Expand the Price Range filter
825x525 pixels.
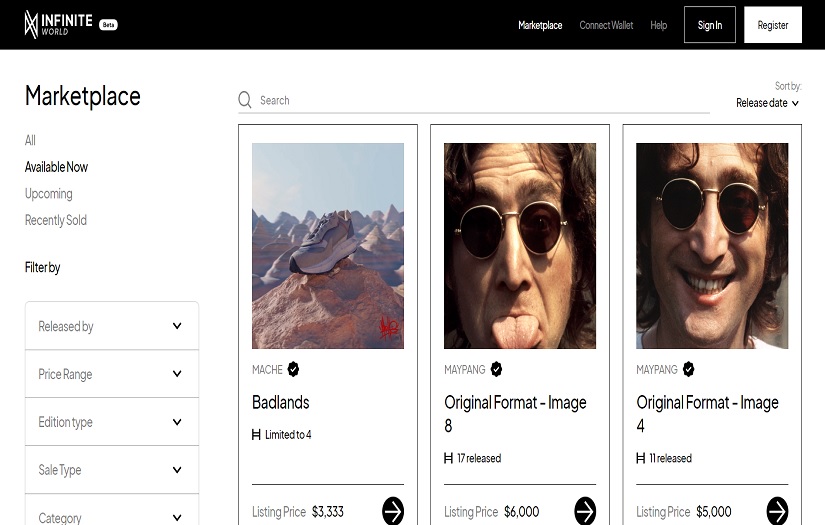pyautogui.click(x=112, y=374)
